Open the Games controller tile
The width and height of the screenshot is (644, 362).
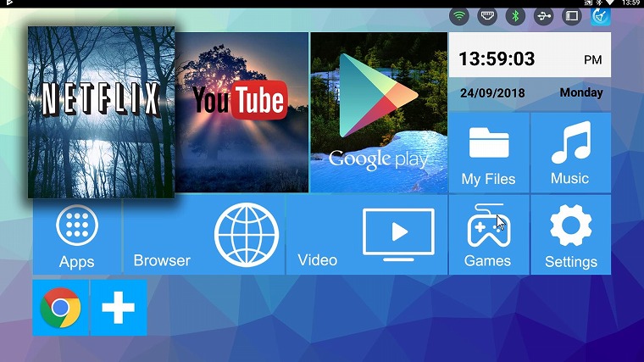[x=489, y=235]
